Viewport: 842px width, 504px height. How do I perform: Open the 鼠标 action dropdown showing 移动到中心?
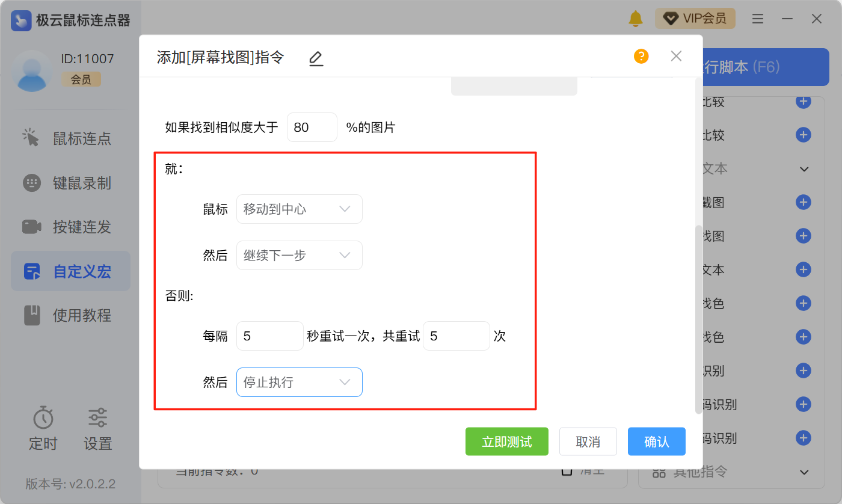click(x=299, y=209)
